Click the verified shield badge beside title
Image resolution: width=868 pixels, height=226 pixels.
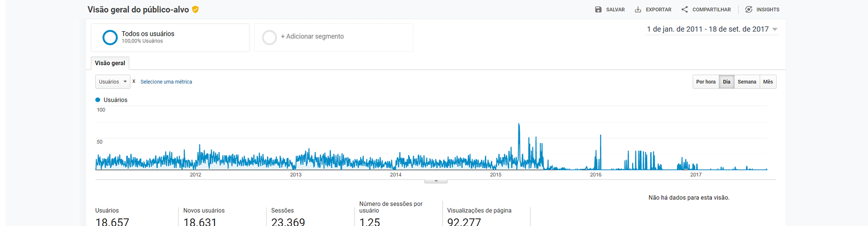[195, 9]
